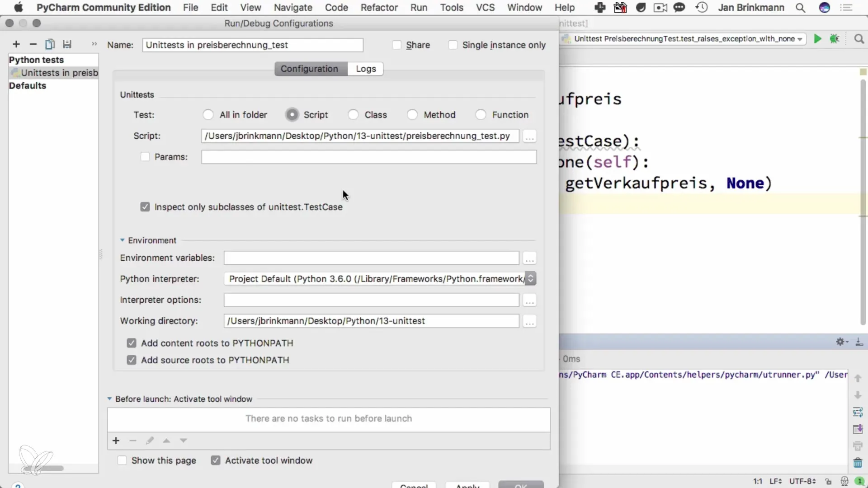This screenshot has height=488, width=868.
Task: Click the Script path text field
Action: pyautogui.click(x=360, y=136)
